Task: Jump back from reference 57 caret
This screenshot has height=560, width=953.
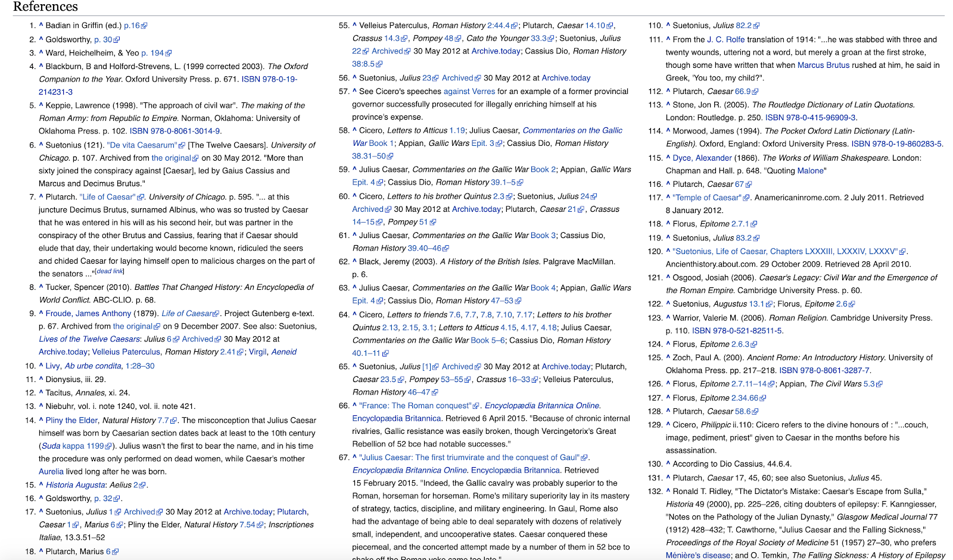Action: 354,91
